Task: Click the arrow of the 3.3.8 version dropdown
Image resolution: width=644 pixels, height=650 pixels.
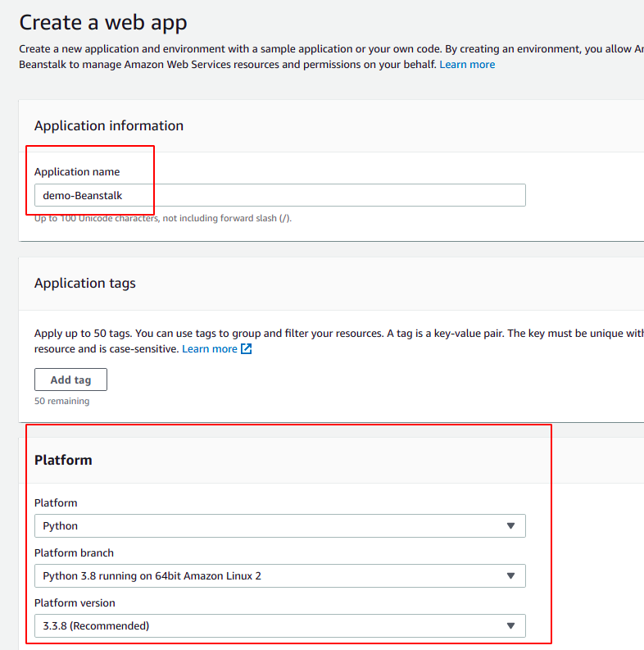Action: point(510,626)
